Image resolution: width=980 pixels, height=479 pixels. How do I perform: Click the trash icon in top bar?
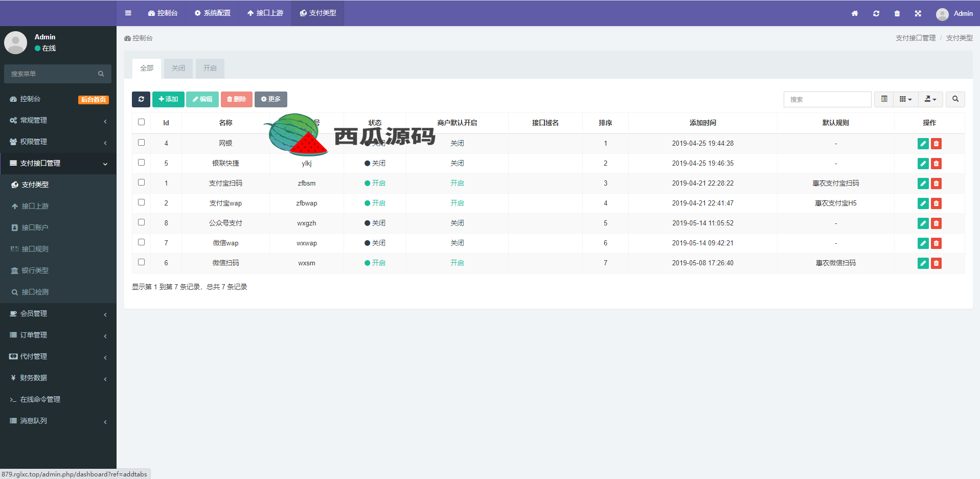click(897, 14)
